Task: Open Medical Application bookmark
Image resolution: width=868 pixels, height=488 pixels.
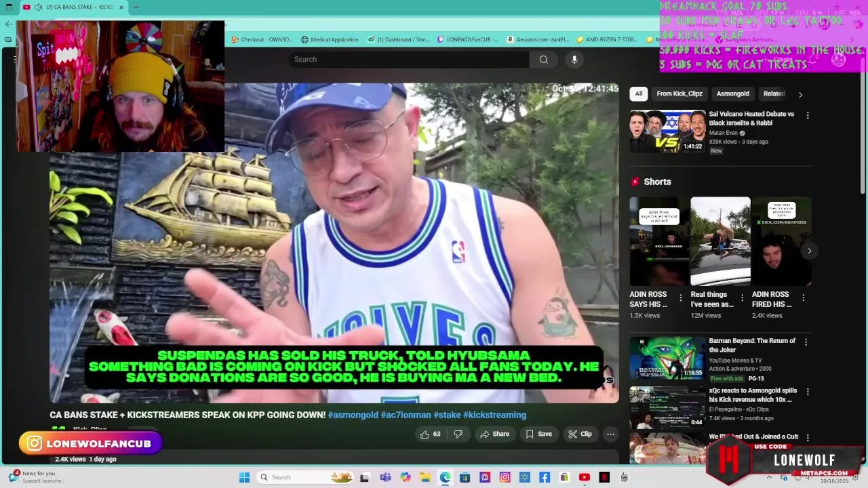Action: 330,40
